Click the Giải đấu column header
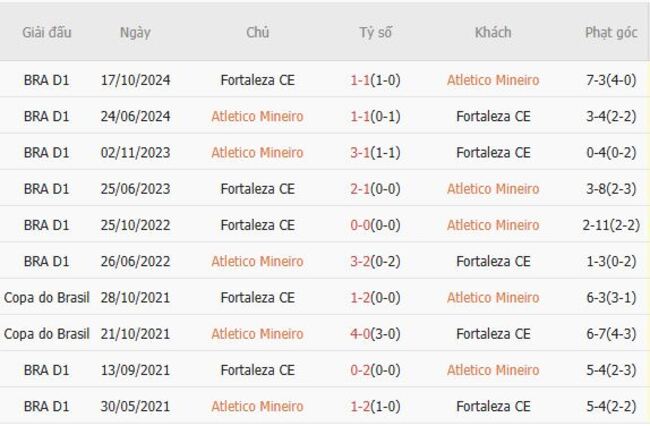The height and width of the screenshot is (426, 650). tap(46, 32)
